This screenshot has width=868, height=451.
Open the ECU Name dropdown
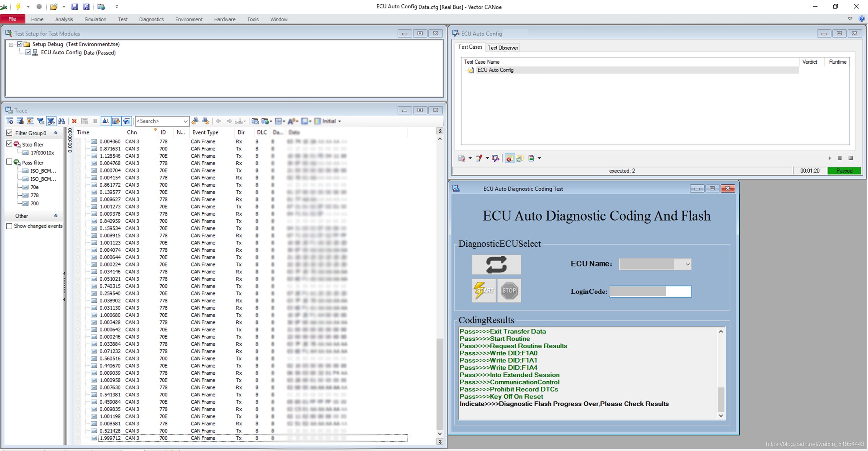click(687, 264)
